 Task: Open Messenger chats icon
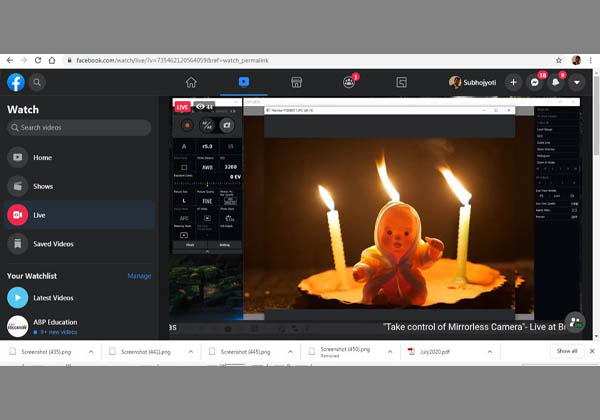(535, 82)
